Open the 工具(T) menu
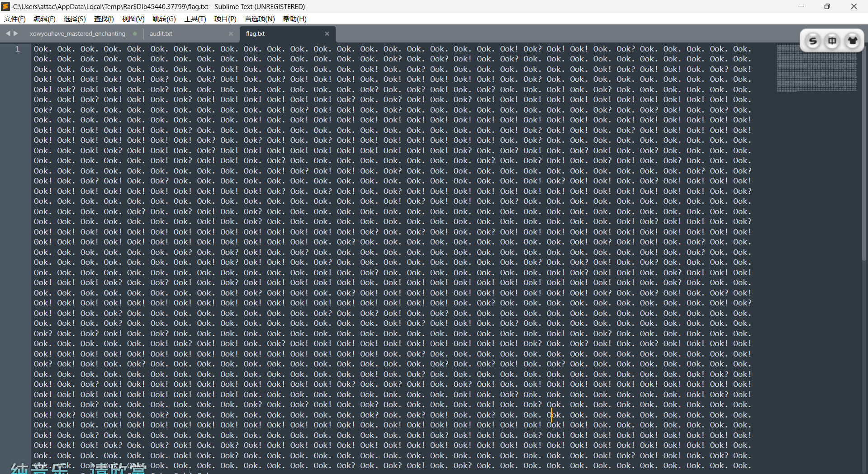Screen dimensions: 868x474 coord(195,19)
